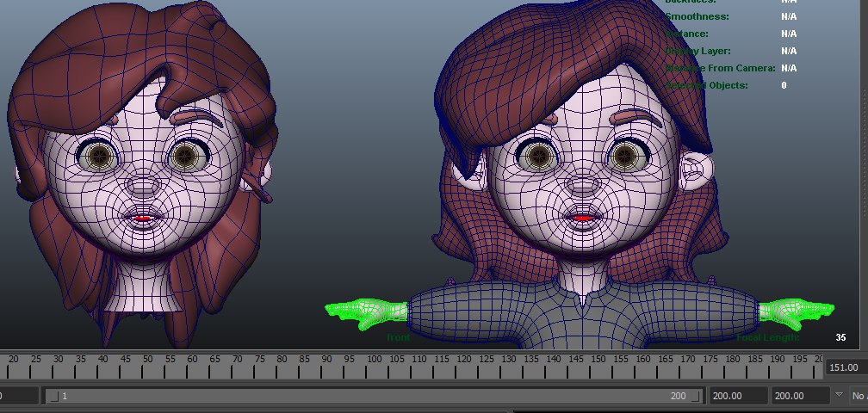Image resolution: width=868 pixels, height=413 pixels.
Task: Click the character set selector labeled No
Action: [858, 396]
